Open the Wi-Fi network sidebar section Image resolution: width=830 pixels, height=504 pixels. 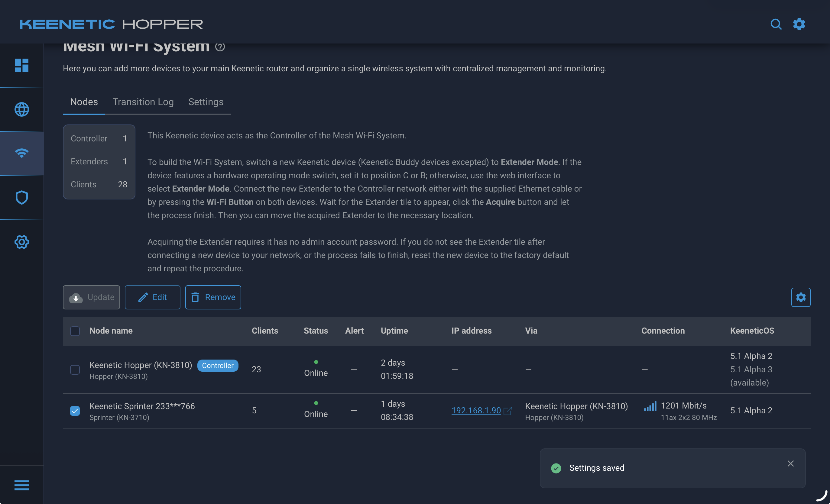pyautogui.click(x=21, y=153)
